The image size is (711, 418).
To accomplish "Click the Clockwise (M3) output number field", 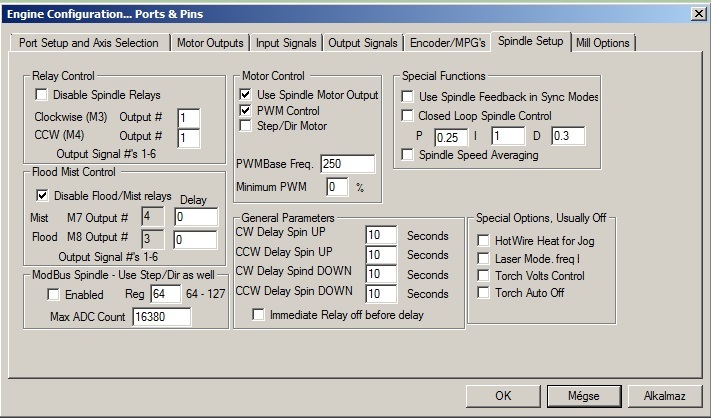I will click(188, 117).
